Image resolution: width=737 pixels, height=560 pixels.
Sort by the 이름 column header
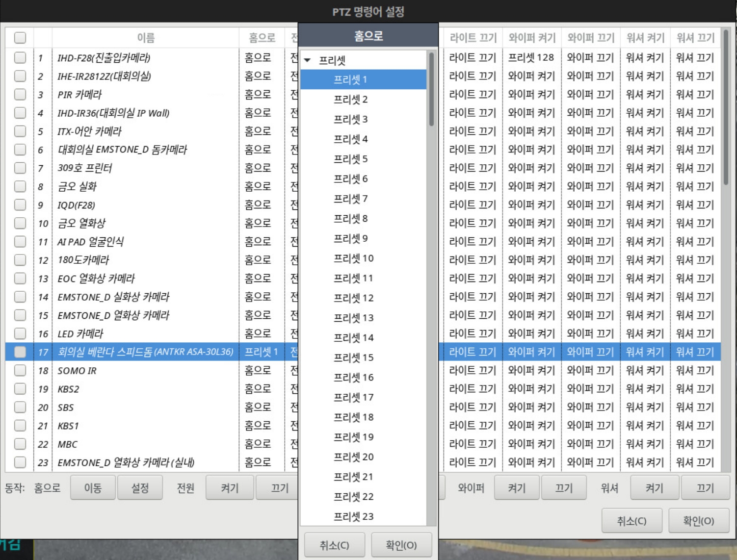(145, 38)
